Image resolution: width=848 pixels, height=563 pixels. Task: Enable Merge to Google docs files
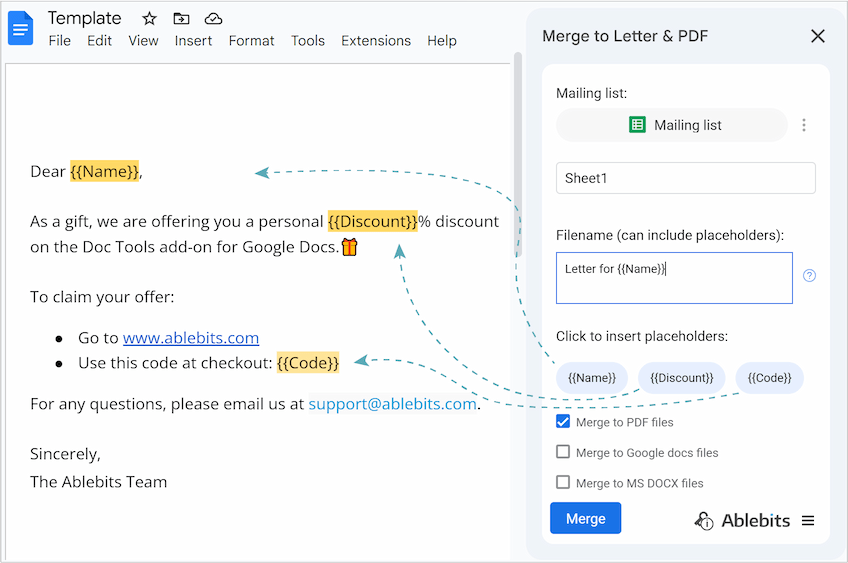(563, 451)
